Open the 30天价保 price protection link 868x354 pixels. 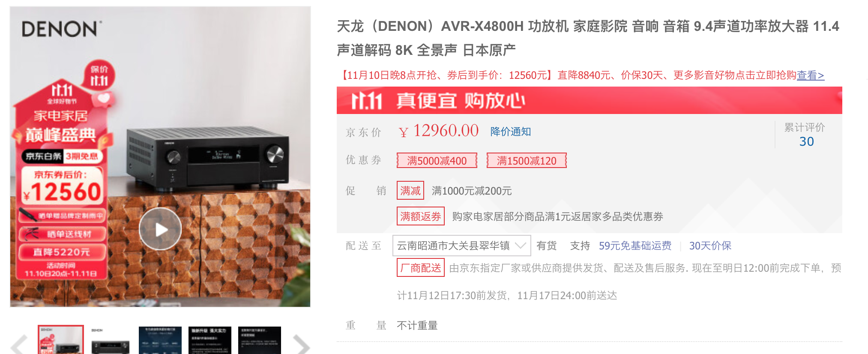pyautogui.click(x=710, y=246)
